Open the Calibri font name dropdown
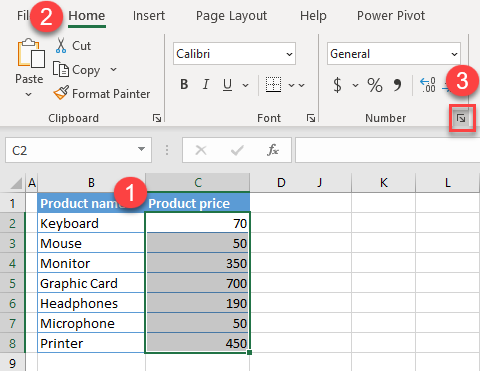 click(x=289, y=54)
